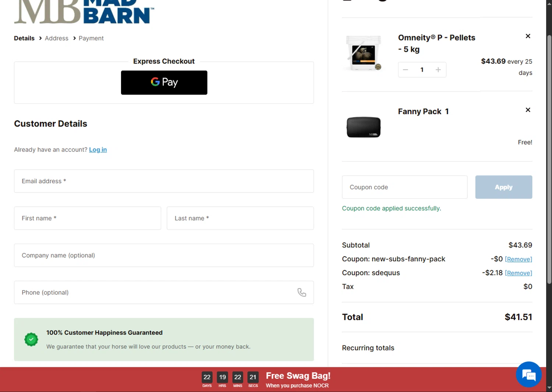The height and width of the screenshot is (392, 552).
Task: Increase Omneity pellets quantity with plus
Action: pos(438,70)
